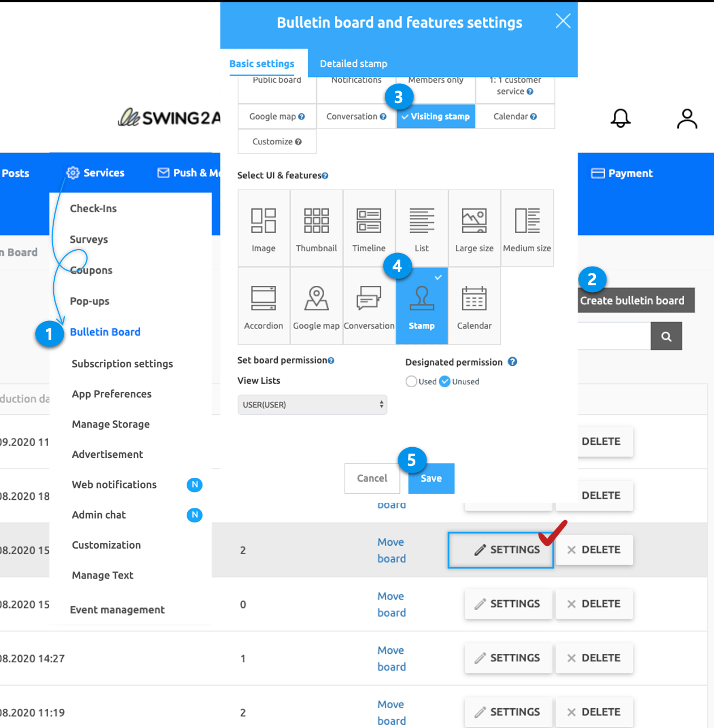Select the Timeline UI layout icon
This screenshot has height=728, width=714.
coord(369,221)
